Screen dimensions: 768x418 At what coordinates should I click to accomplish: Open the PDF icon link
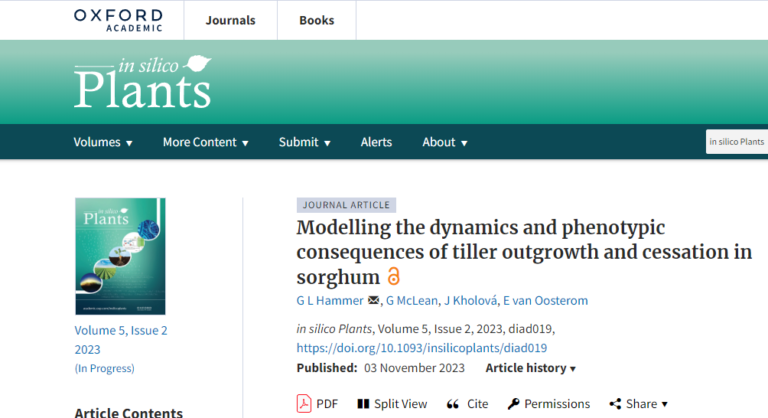pyautogui.click(x=304, y=404)
